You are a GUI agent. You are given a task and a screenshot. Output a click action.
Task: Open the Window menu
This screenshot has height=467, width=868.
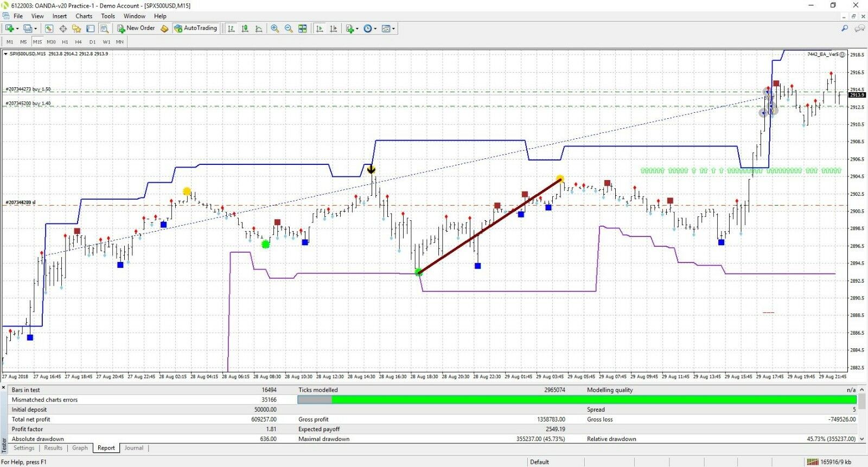pos(135,16)
